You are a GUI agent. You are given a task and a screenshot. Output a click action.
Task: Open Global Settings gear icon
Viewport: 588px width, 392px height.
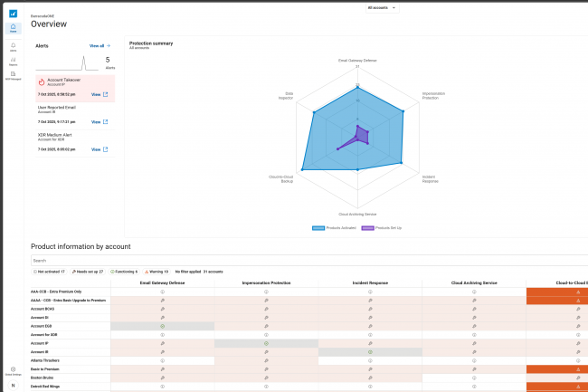point(13,369)
